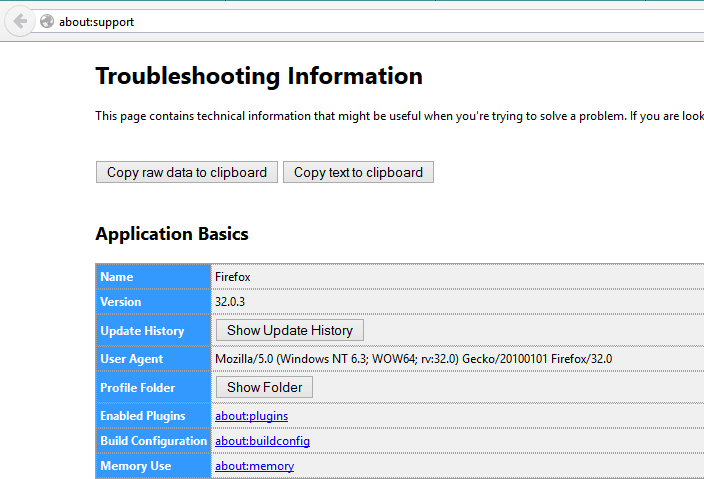Image resolution: width=704 pixels, height=479 pixels.
Task: Click the Application Basics section heading
Action: pyautogui.click(x=172, y=234)
